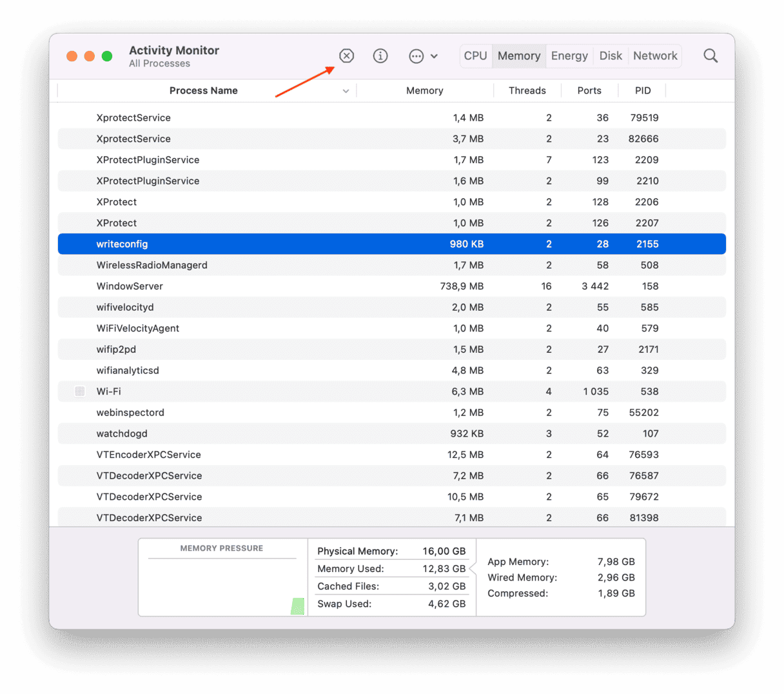Image resolution: width=784 pixels, height=694 pixels.
Task: Select the Wi-Fi process name
Action: pyautogui.click(x=108, y=392)
